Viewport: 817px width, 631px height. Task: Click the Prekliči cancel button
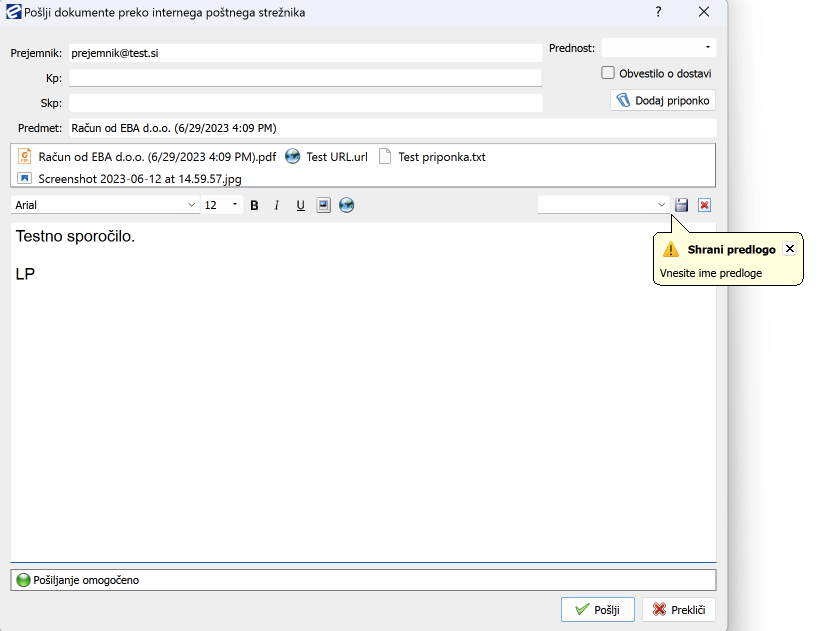pos(679,610)
